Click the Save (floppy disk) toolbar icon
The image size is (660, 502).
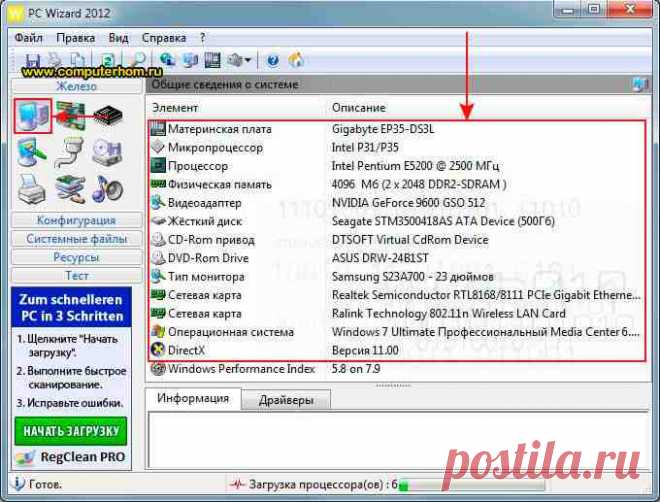(x=33, y=61)
